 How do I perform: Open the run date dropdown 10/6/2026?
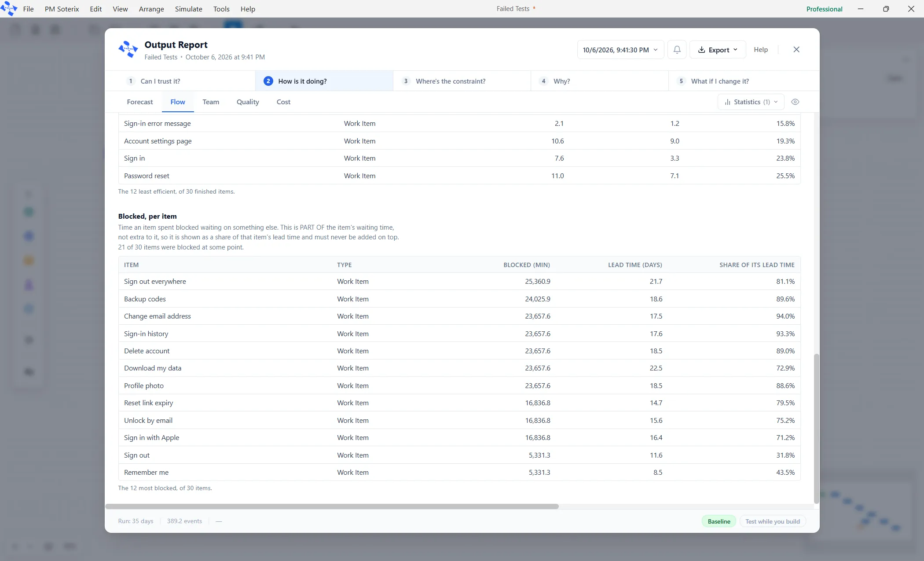620,50
